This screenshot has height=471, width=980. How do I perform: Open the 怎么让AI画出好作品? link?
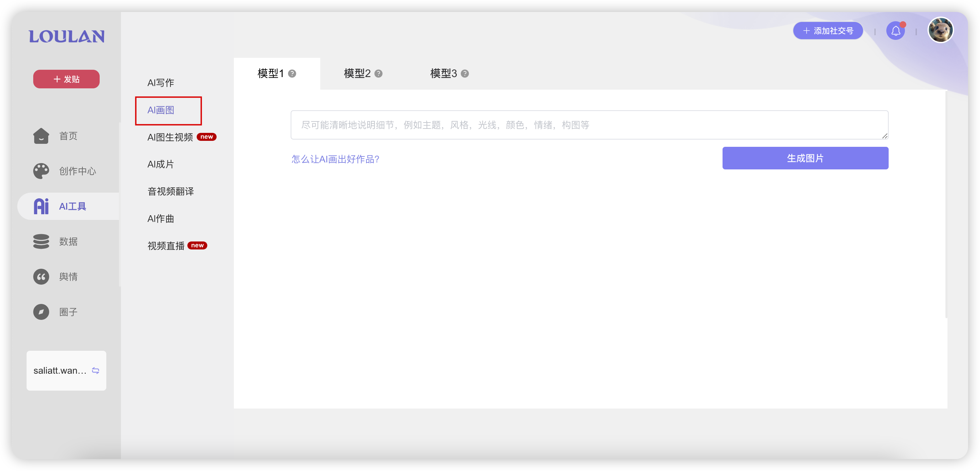click(x=335, y=159)
